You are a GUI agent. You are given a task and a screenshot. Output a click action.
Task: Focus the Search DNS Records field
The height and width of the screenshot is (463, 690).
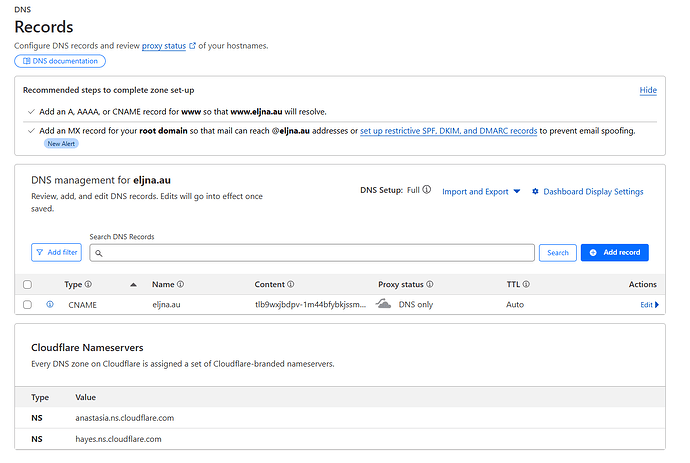pyautogui.click(x=312, y=253)
